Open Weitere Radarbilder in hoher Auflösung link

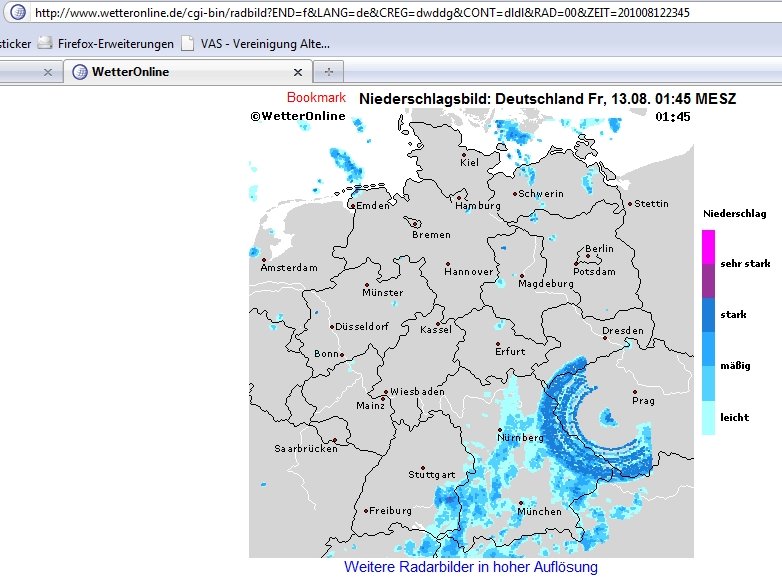click(470, 567)
